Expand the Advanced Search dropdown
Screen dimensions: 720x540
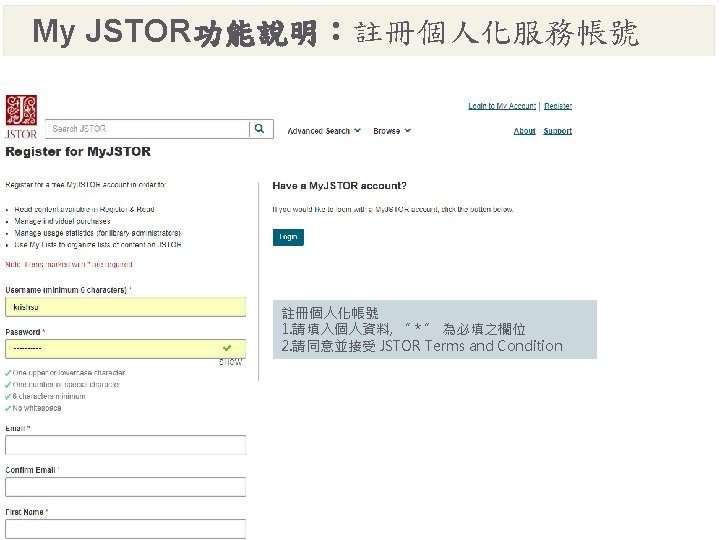324,131
